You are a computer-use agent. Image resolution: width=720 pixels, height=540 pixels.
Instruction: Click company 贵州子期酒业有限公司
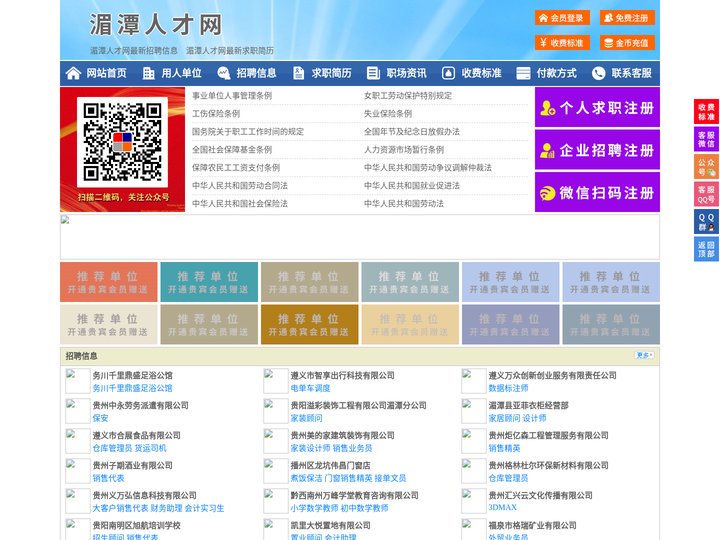click(133, 465)
